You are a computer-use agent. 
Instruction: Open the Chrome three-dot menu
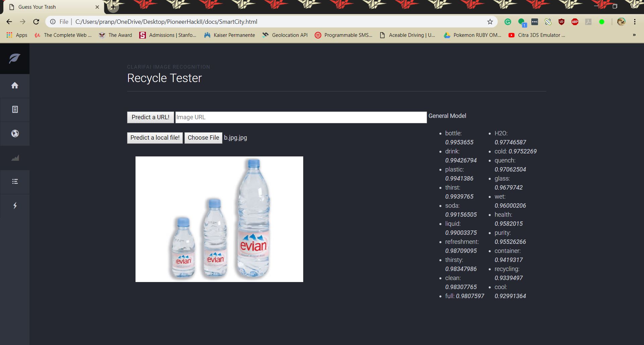pyautogui.click(x=635, y=22)
